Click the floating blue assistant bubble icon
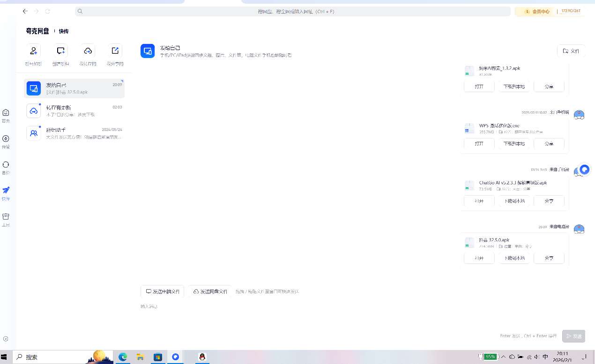This screenshot has height=364, width=595. coord(584,169)
